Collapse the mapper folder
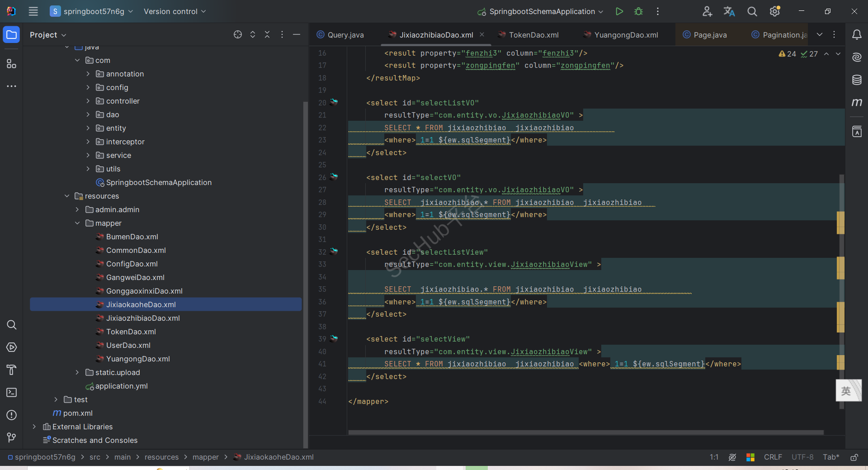The height and width of the screenshot is (470, 868). coord(77,223)
